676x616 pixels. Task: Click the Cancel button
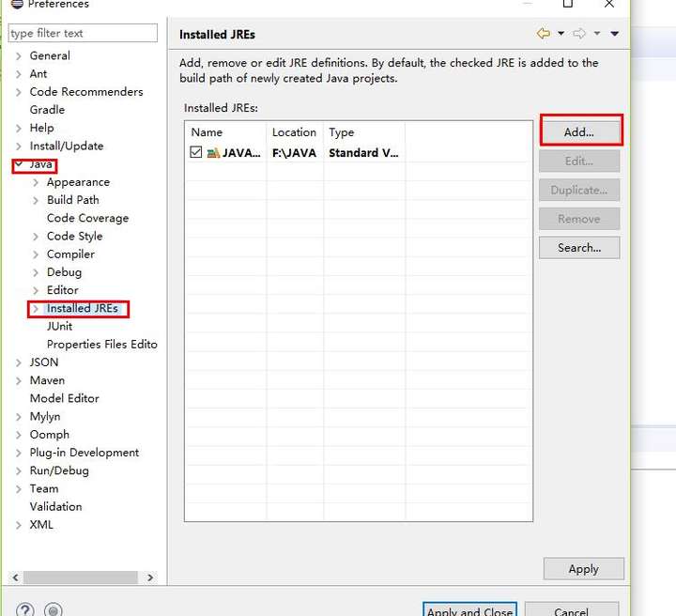(572, 610)
